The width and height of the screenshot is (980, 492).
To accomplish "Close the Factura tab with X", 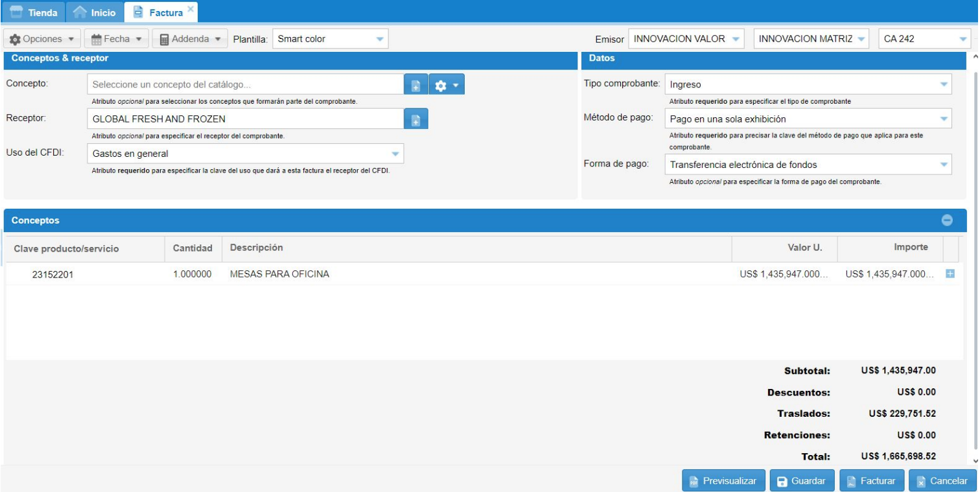I will tap(191, 8).
